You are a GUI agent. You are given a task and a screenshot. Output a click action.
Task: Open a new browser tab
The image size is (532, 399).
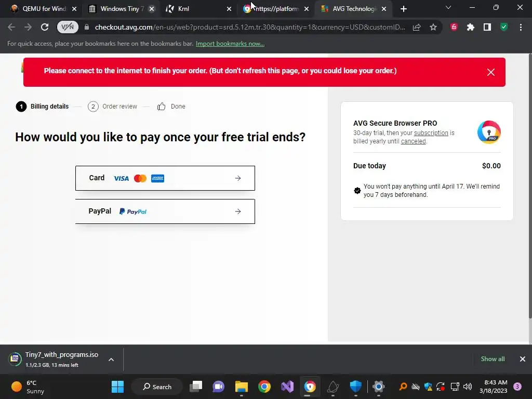point(403,9)
